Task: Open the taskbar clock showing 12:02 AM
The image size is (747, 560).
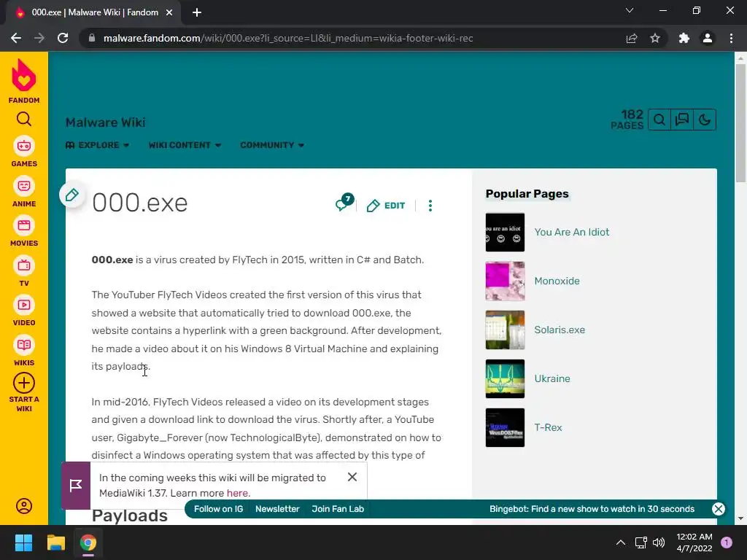Action: click(x=694, y=542)
